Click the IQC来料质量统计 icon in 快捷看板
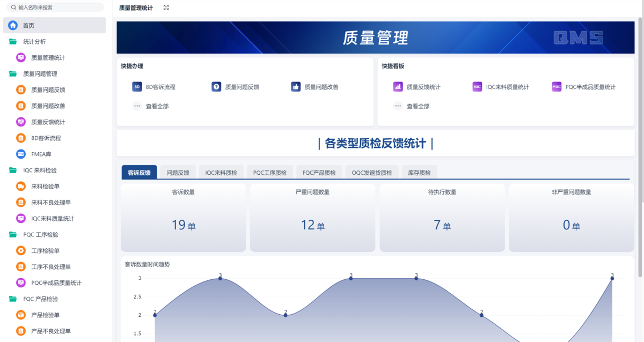Image resolution: width=644 pixels, height=342 pixels. click(478, 86)
